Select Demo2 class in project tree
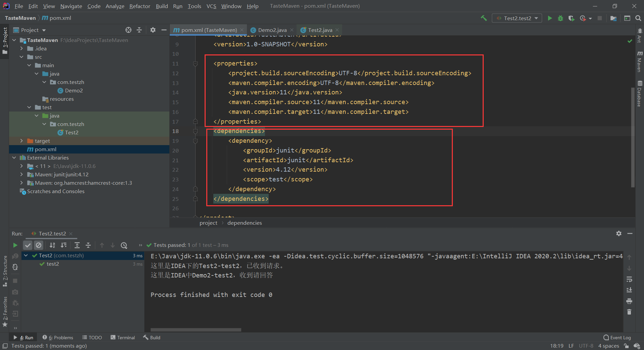Image resolution: width=644 pixels, height=350 pixels. click(74, 90)
